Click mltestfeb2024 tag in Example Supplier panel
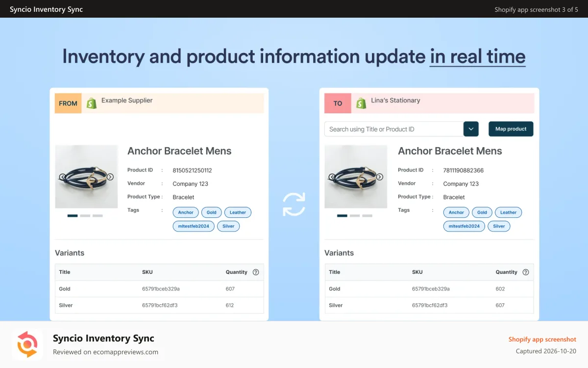588x368 pixels. [194, 226]
